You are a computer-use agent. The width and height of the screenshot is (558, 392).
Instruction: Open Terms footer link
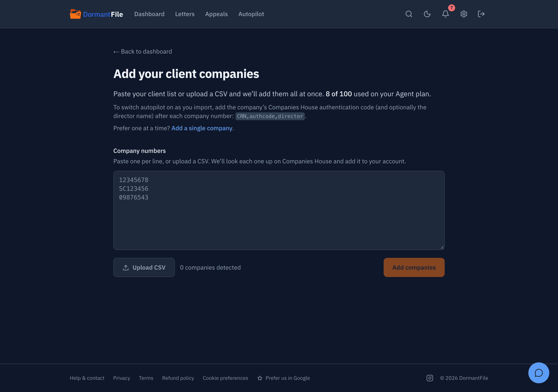[146, 378]
